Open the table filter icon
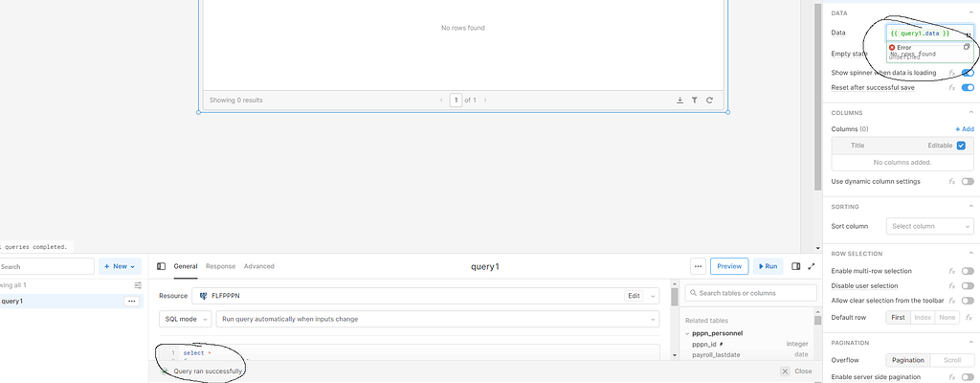Image resolution: width=980 pixels, height=383 pixels. point(695,101)
